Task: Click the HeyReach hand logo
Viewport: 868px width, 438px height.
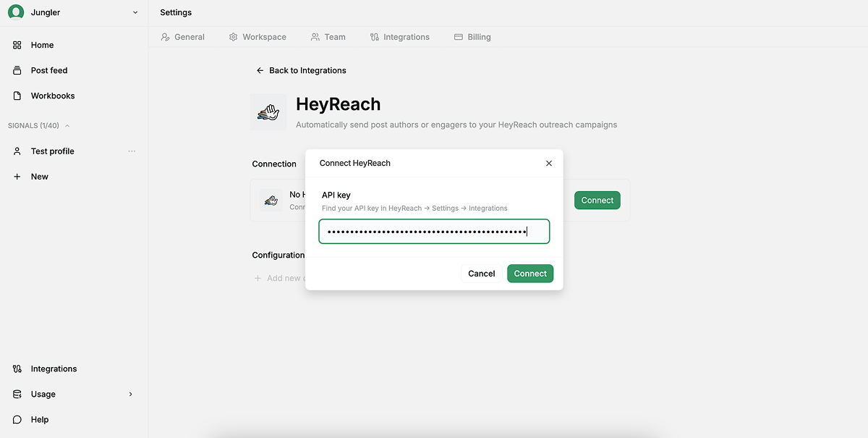Action: pyautogui.click(x=268, y=111)
